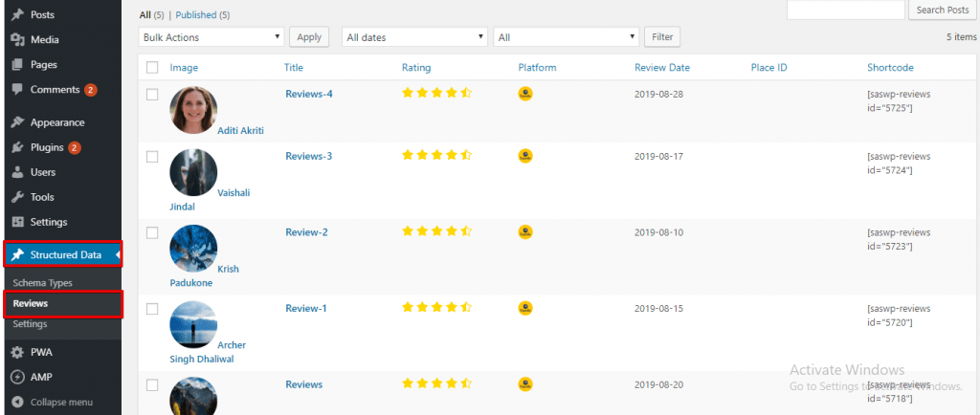Click the Posts pin icon in sidebar
The height and width of the screenshot is (415, 980).
[17, 14]
